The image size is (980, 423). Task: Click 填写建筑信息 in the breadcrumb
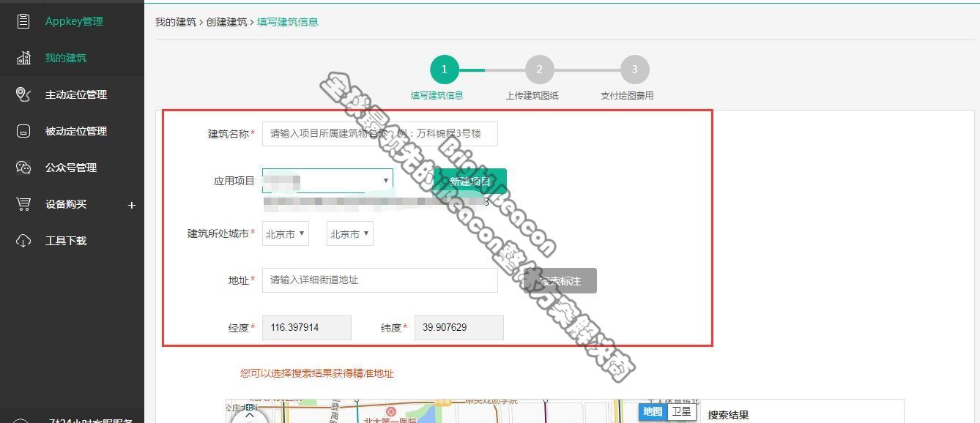pyautogui.click(x=288, y=22)
